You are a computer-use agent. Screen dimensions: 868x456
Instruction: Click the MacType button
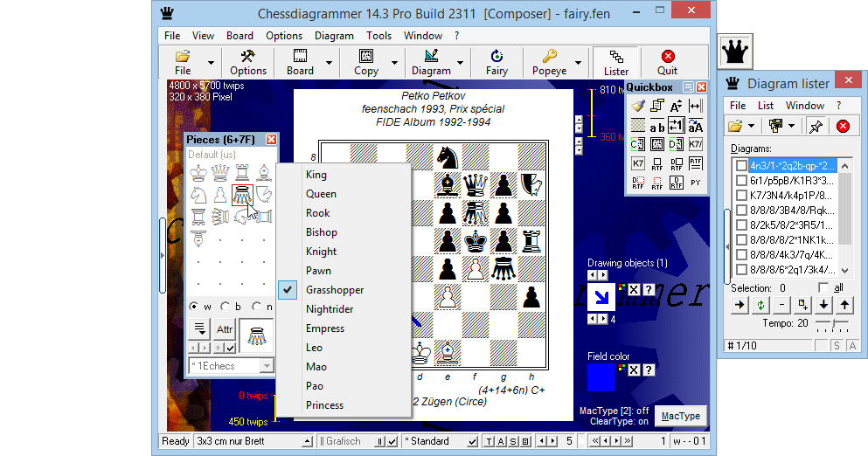pyautogui.click(x=679, y=415)
